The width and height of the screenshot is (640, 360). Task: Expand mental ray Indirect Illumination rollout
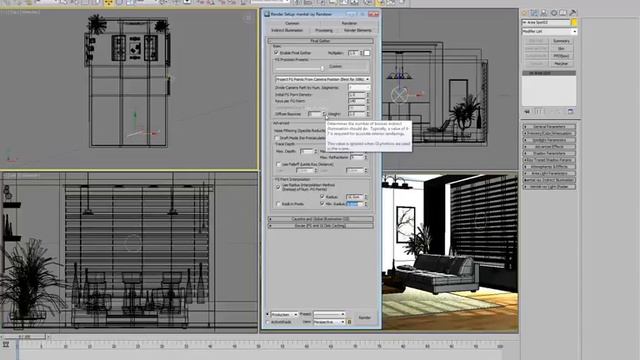tap(549, 180)
